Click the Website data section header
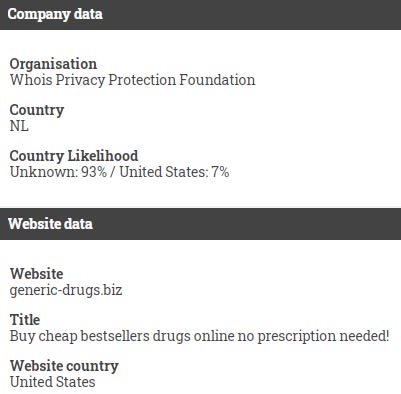This screenshot has height=394, width=401. 200,224
